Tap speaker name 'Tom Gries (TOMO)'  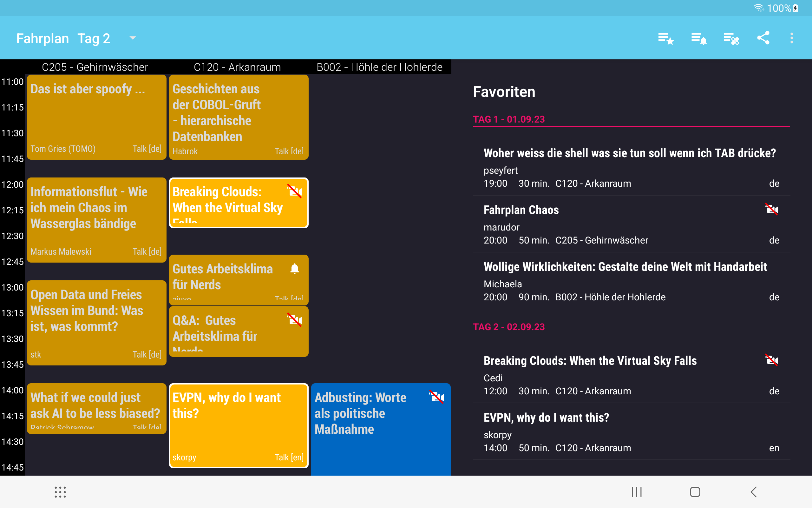[63, 149]
